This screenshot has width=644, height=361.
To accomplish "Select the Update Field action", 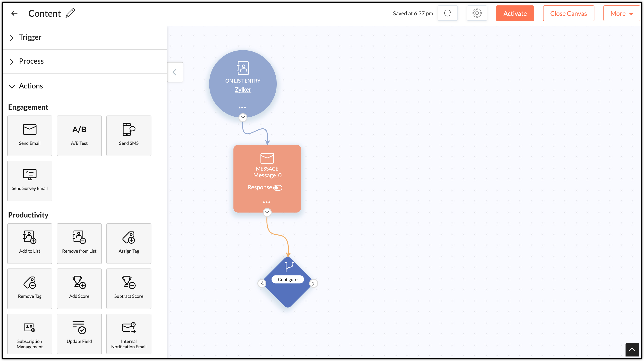I will [x=79, y=334].
